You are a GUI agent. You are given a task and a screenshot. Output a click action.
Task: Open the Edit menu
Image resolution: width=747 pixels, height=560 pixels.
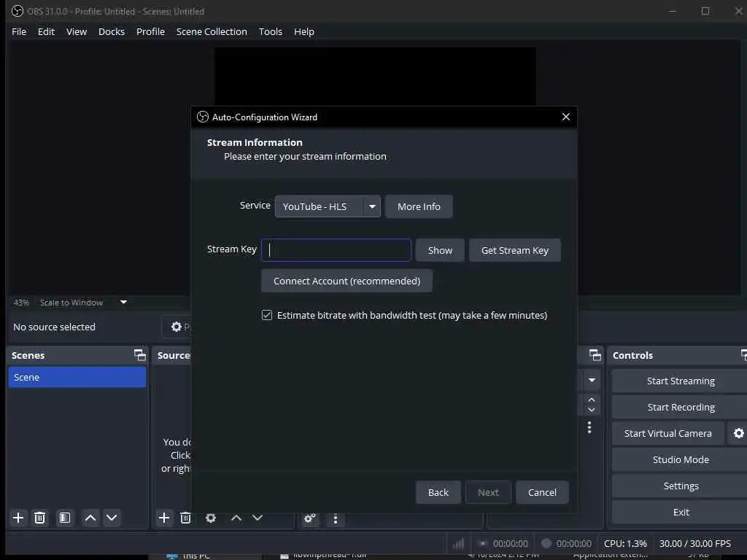click(x=46, y=31)
